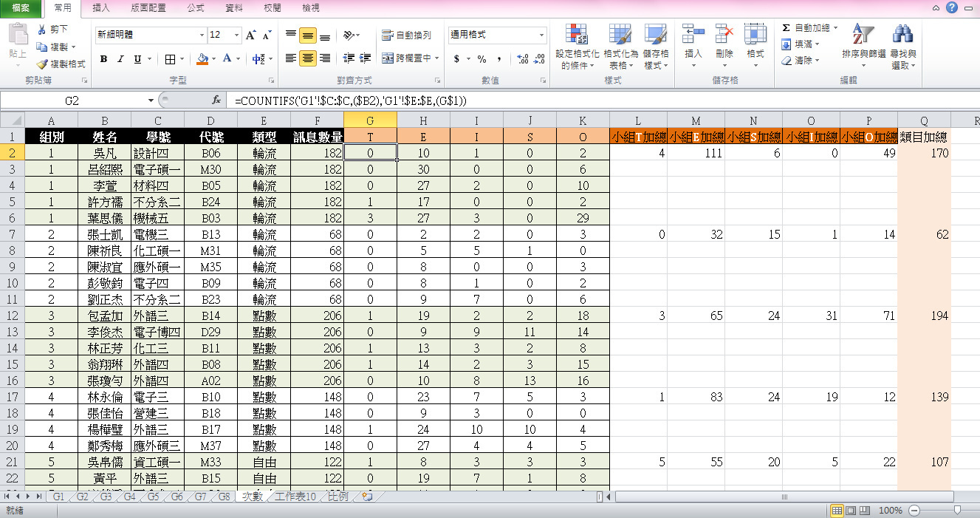
Task: Click the zoom out minus button
Action: [x=914, y=511]
